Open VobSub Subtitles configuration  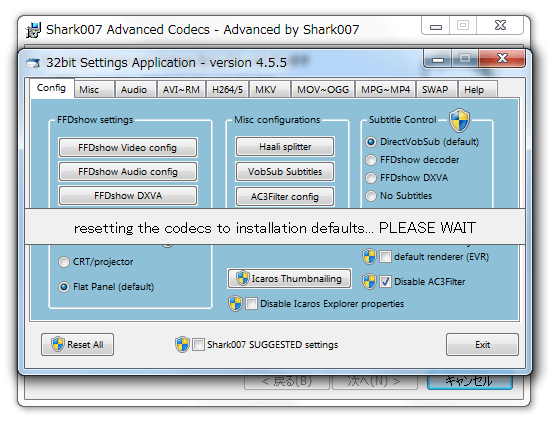285,171
